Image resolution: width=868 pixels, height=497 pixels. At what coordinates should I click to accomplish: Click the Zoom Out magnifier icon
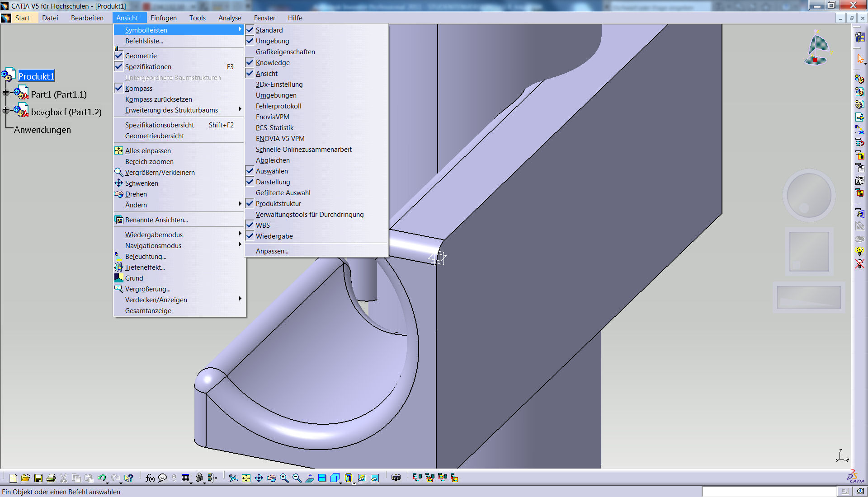297,478
